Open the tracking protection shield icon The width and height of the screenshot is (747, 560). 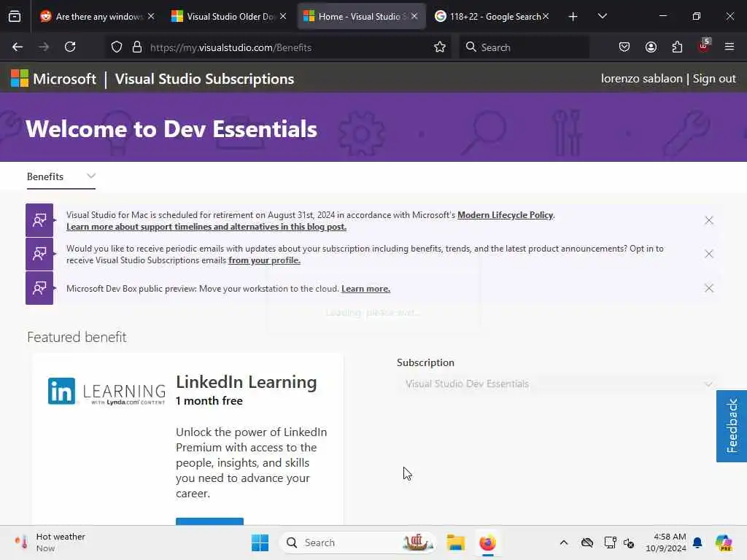click(x=117, y=47)
